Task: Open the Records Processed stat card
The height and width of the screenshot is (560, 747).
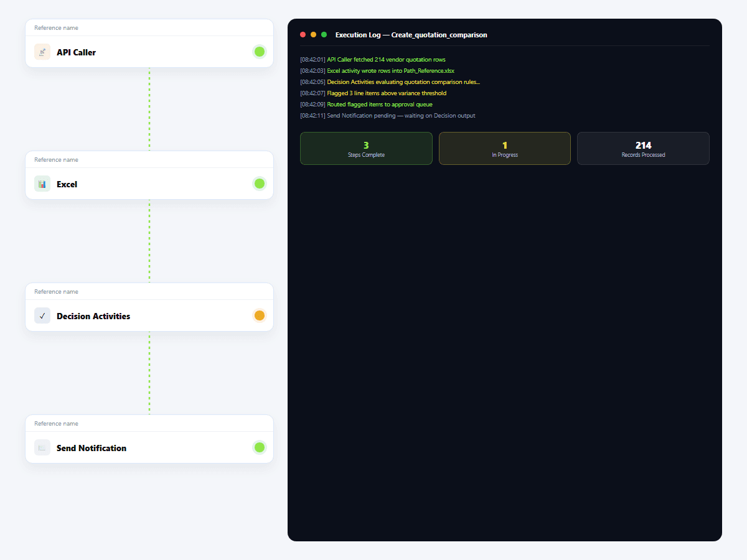Action: click(x=643, y=148)
